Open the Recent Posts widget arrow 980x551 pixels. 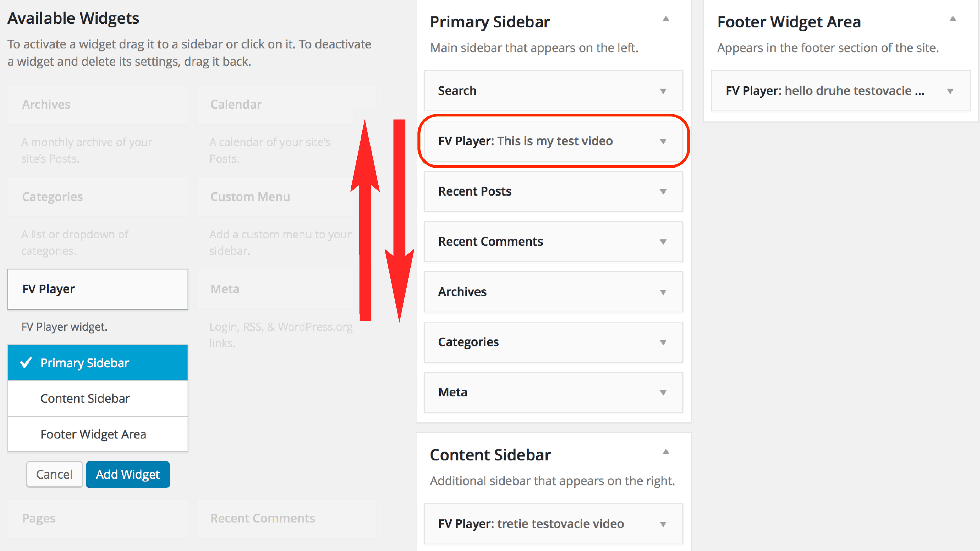click(x=663, y=191)
